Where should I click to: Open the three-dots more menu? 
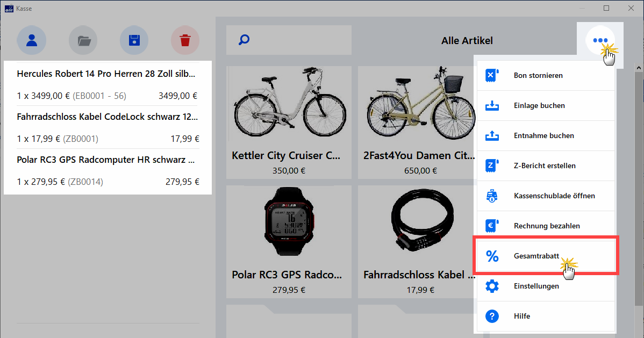tap(600, 40)
